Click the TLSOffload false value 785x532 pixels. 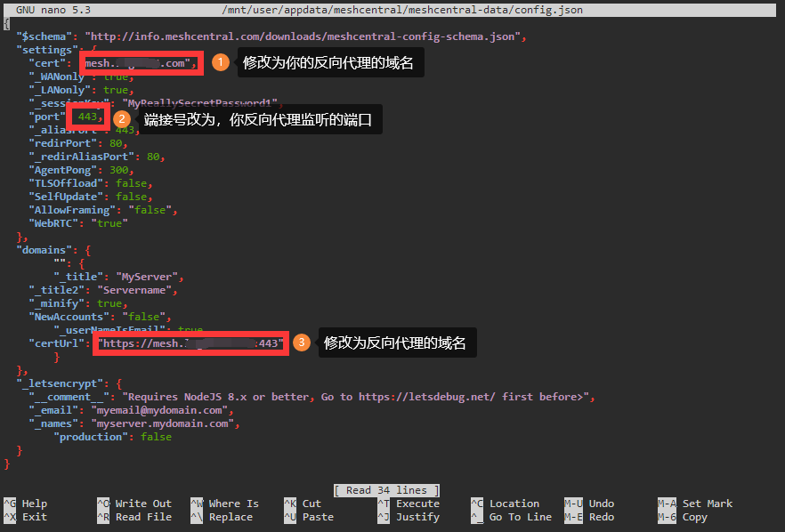pos(132,183)
